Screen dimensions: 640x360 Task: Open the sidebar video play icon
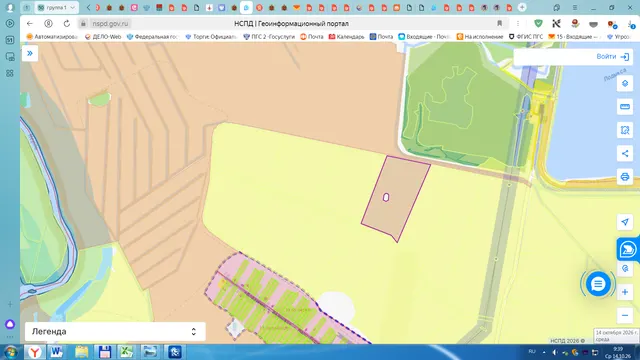point(10,24)
